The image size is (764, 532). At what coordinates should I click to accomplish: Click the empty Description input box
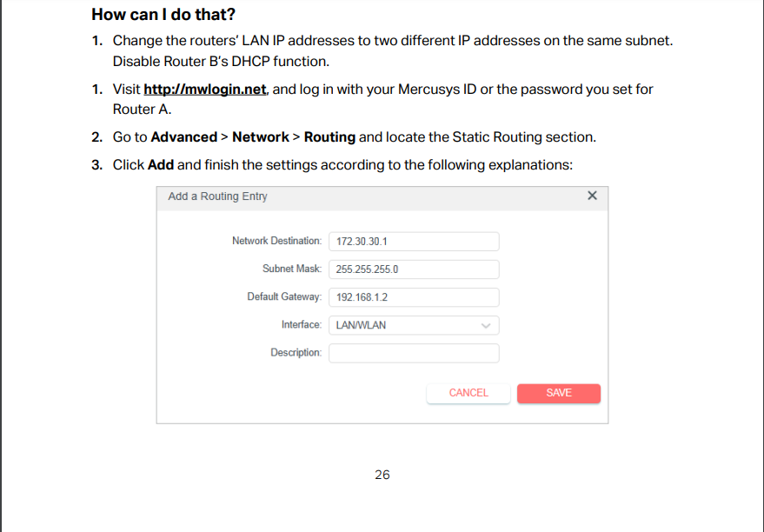tap(414, 353)
